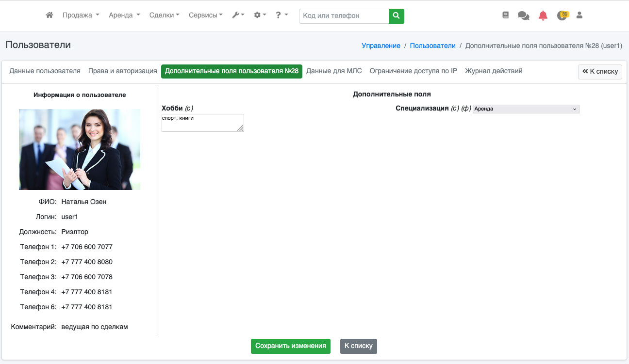
Task: Expand the Продажа dropdown menu
Action: pyautogui.click(x=81, y=16)
